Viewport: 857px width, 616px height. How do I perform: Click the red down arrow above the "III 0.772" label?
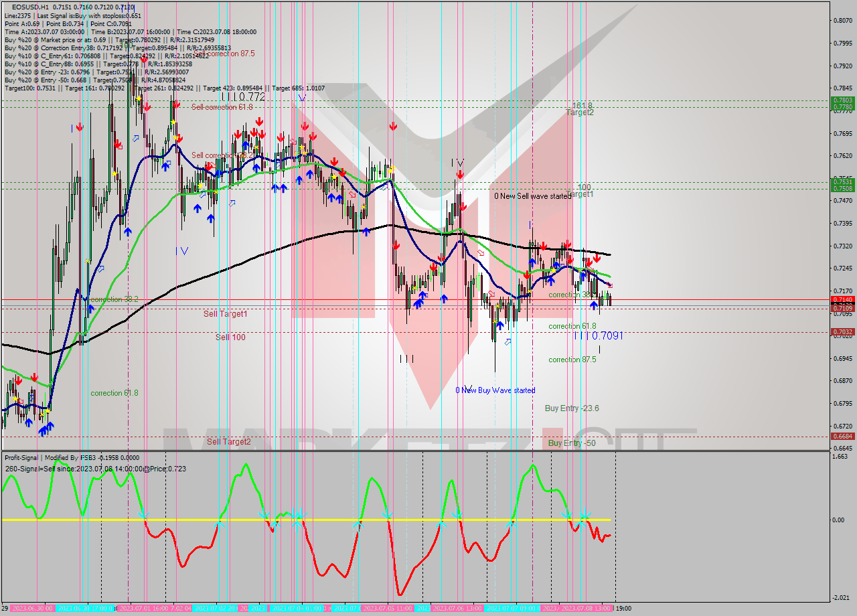(259, 123)
